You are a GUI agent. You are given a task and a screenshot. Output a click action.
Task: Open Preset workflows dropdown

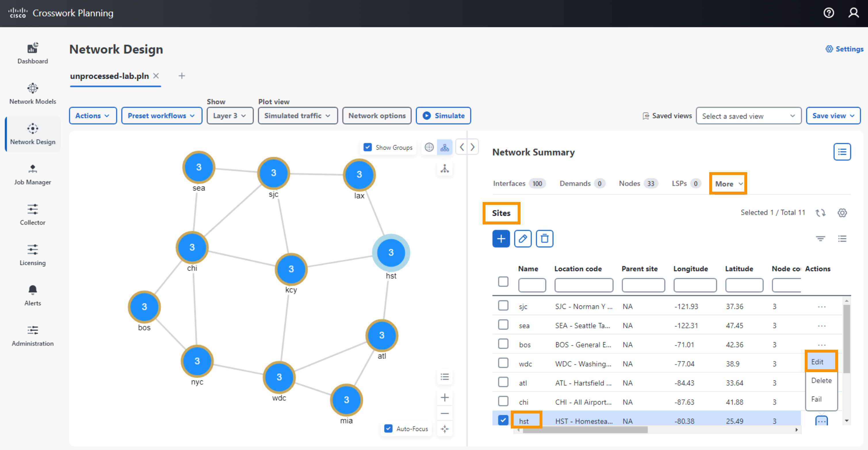[x=161, y=116]
